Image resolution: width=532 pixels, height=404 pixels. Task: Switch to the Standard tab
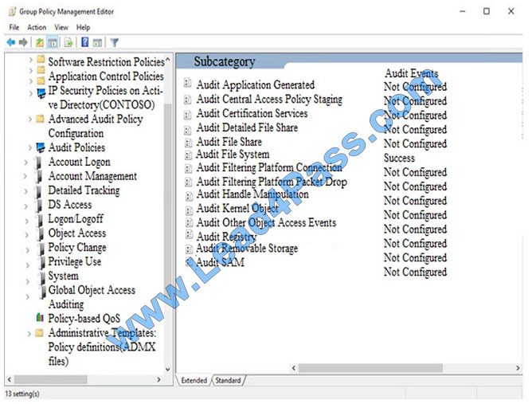pyautogui.click(x=228, y=380)
